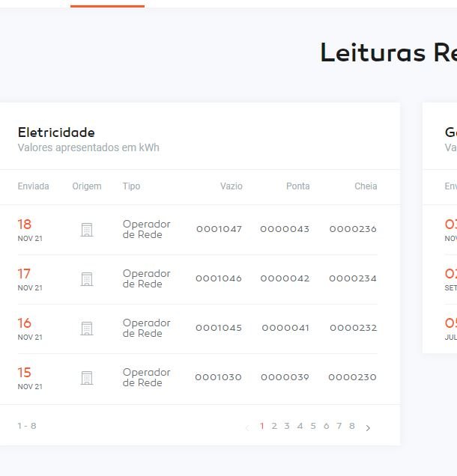457x476 pixels.
Task: Click the active orange-underlined top tab
Action: click(x=107, y=3)
